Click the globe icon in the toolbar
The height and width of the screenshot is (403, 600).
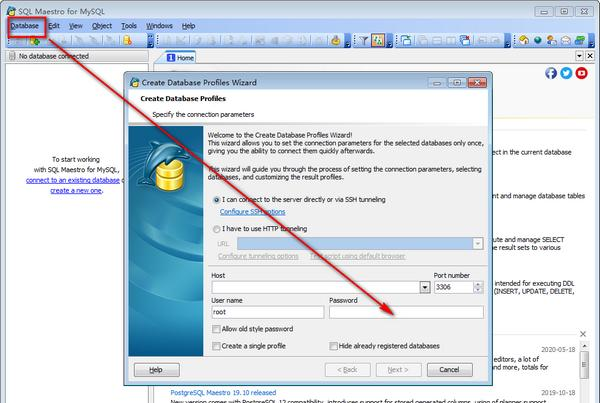click(538, 41)
